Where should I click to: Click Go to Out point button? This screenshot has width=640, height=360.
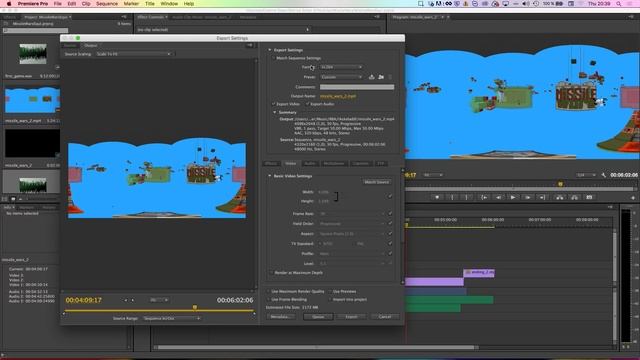pos(542,198)
